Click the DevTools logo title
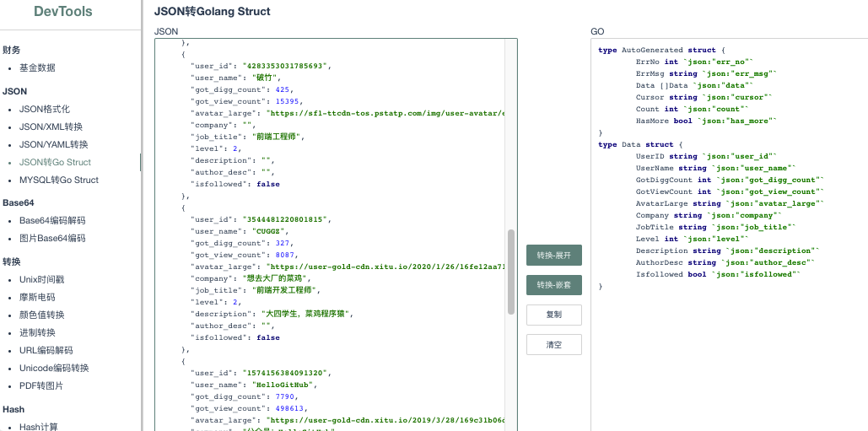The height and width of the screenshot is (431, 868). coord(63,12)
